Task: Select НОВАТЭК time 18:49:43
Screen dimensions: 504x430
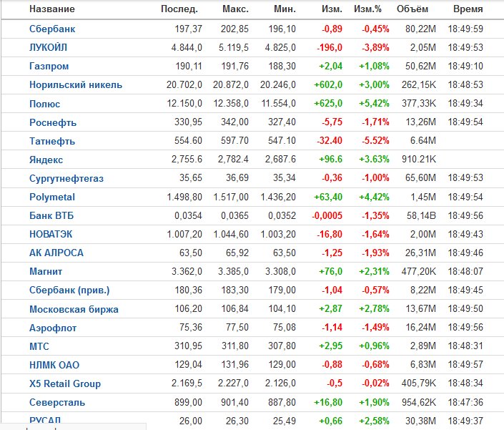Action: [x=465, y=234]
